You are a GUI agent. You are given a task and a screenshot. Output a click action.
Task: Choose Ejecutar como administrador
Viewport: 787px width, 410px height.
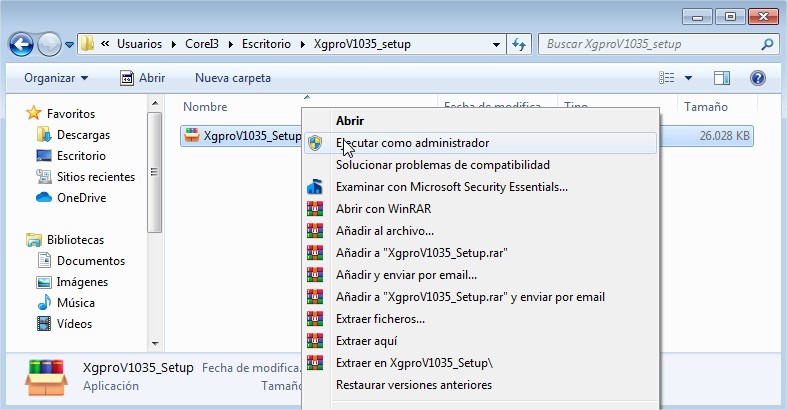tap(412, 143)
